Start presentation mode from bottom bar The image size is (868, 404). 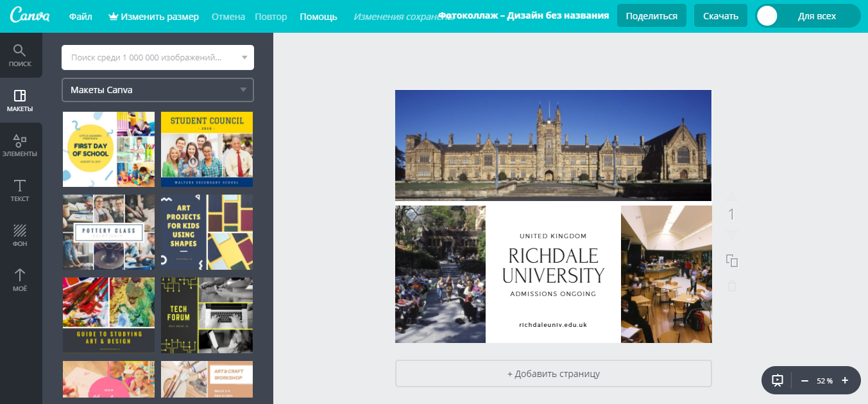[778, 380]
